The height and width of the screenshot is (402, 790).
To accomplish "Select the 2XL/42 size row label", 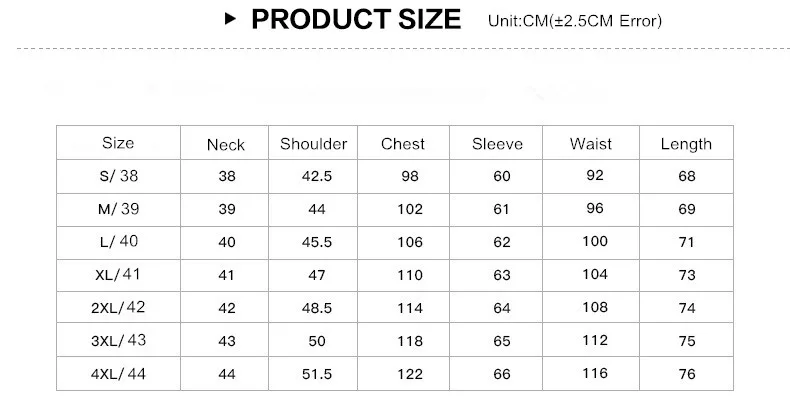I will pyautogui.click(x=118, y=307).
